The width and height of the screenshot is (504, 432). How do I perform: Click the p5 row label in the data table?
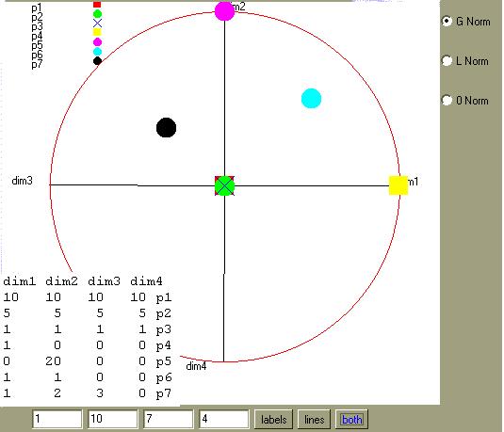[x=164, y=361]
